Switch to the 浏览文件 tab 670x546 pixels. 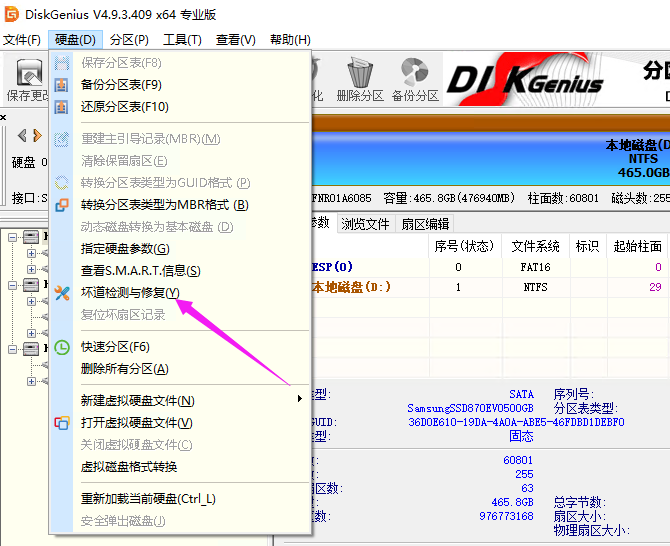[x=365, y=224]
